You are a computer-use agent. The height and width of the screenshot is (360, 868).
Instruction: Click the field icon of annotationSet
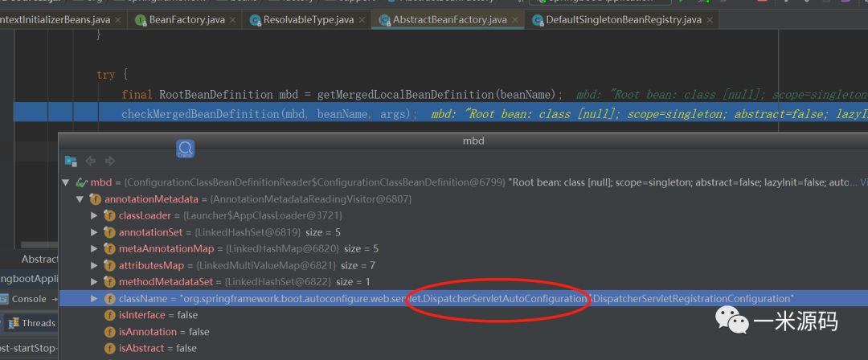(x=109, y=232)
